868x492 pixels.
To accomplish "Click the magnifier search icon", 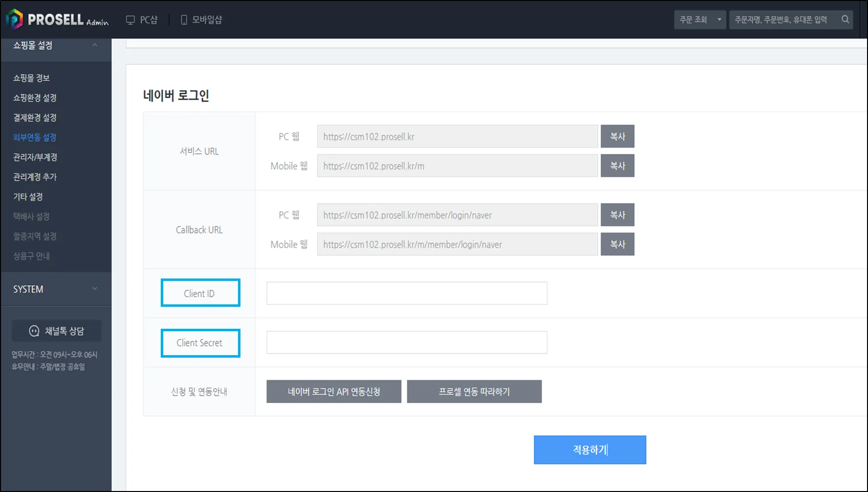I will tap(845, 20).
